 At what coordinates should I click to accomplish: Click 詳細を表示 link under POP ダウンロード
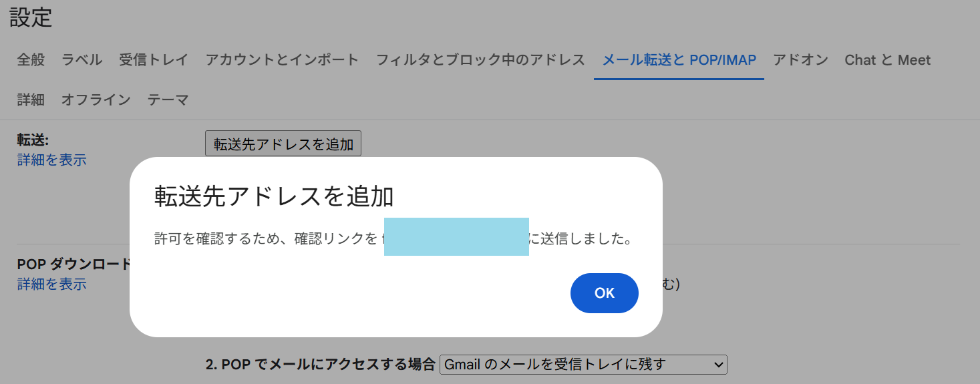point(51,284)
